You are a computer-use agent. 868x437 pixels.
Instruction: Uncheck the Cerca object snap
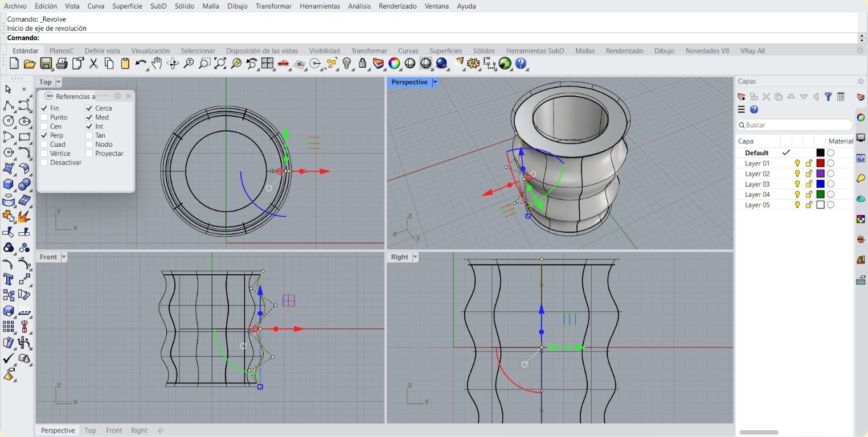(x=89, y=108)
